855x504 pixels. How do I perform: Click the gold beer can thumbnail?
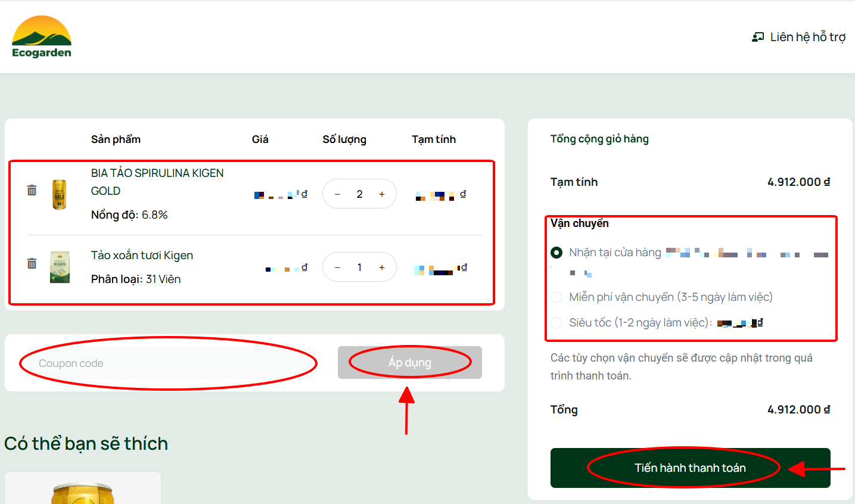60,194
